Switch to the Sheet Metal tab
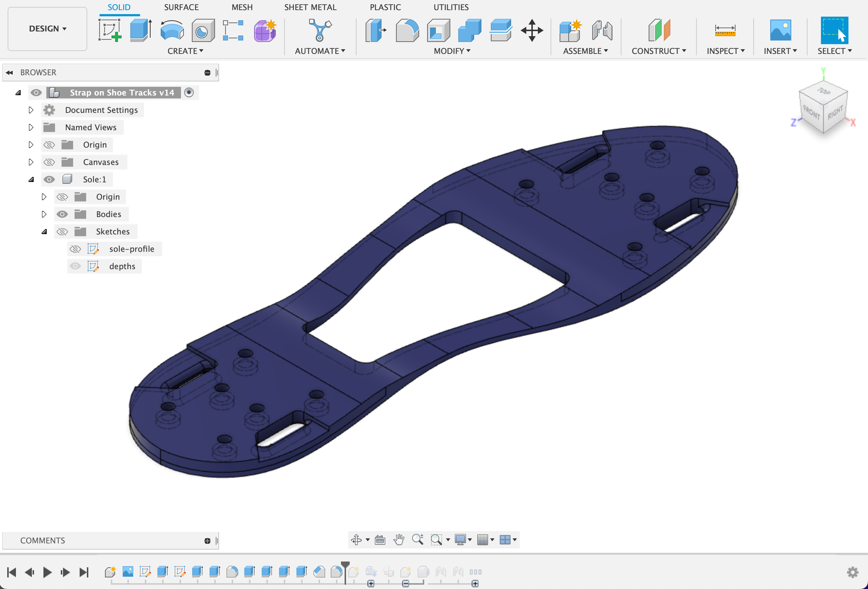 coord(310,7)
